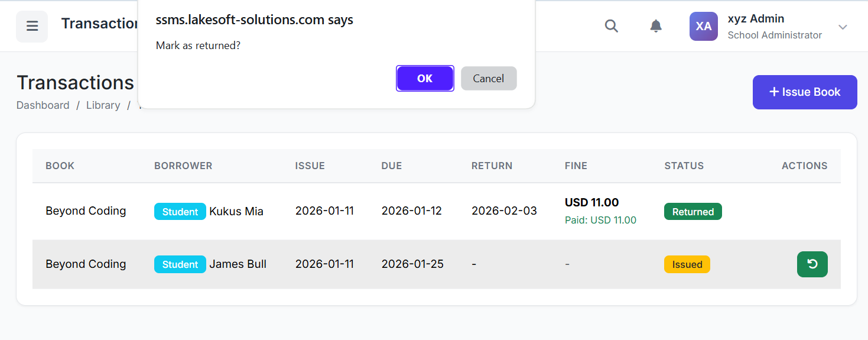Open the Library breadcrumb link
Viewport: 868px width, 340px height.
point(103,105)
